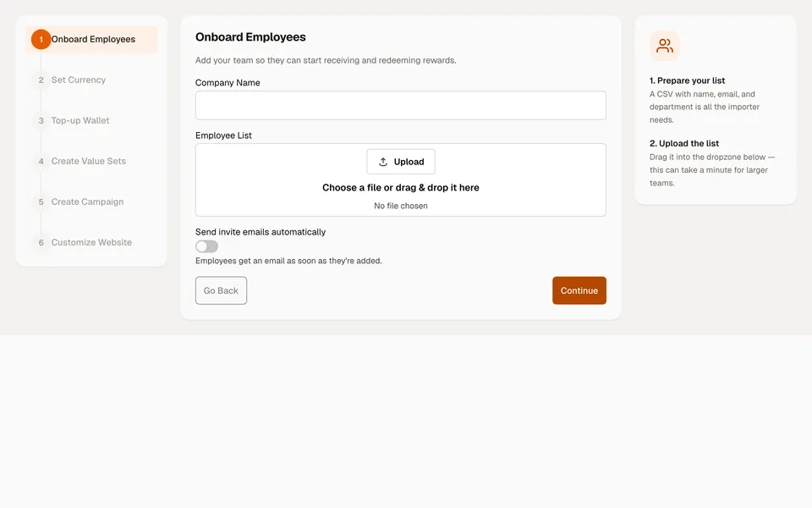This screenshot has width=812, height=508.
Task: Click the '2. Upload the list' heading
Action: (684, 143)
